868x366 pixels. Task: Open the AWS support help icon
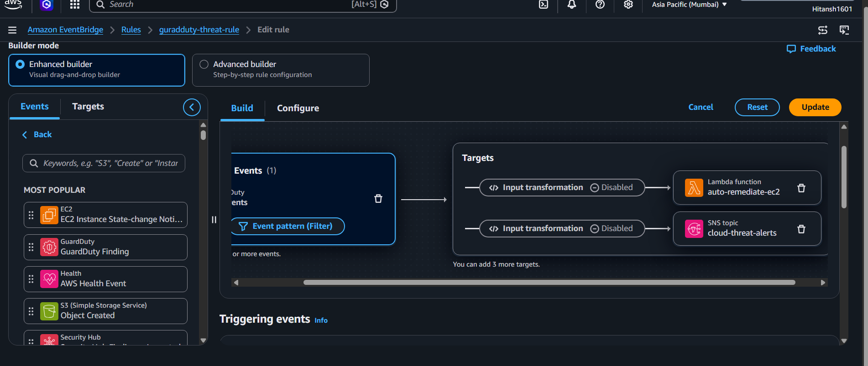[x=600, y=5]
